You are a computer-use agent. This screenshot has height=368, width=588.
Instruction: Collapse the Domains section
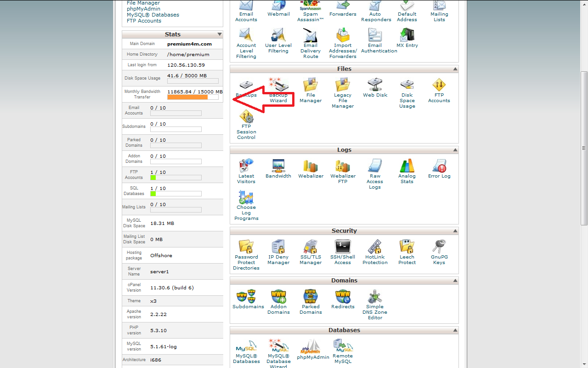[455, 281]
